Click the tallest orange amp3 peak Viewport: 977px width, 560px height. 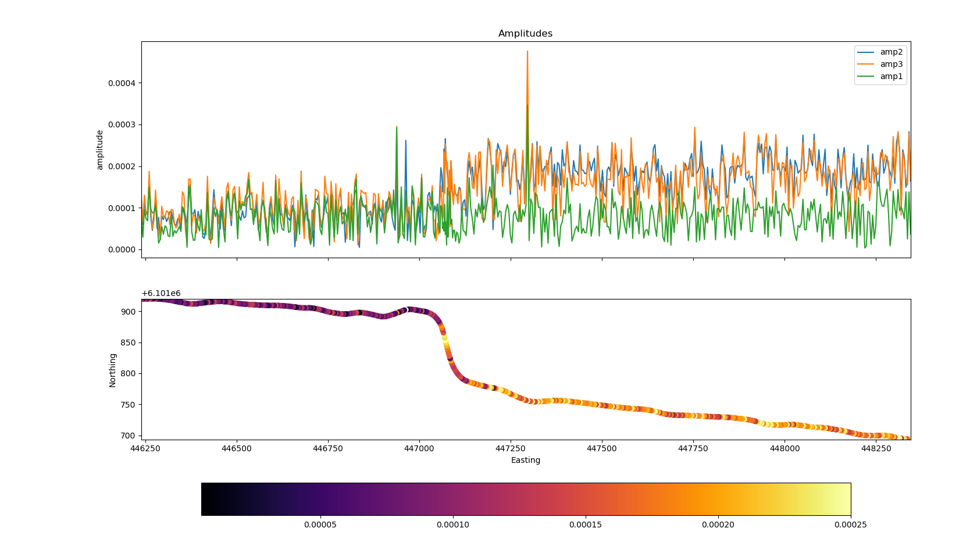[x=527, y=52]
